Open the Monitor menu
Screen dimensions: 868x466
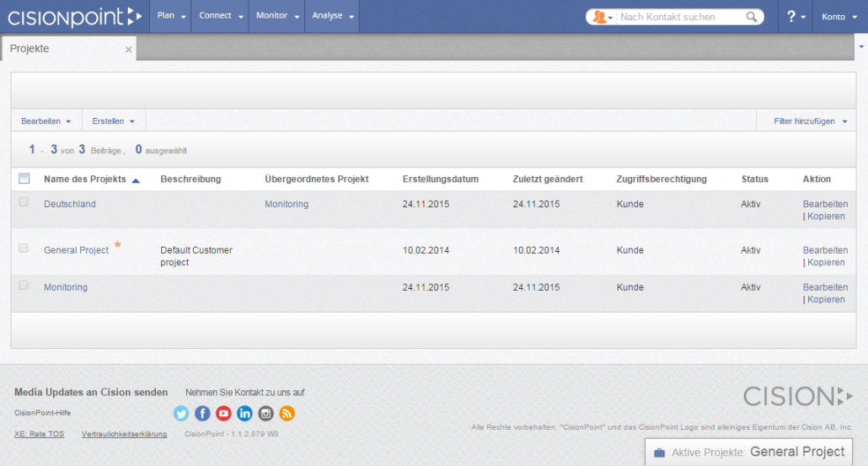(x=276, y=16)
